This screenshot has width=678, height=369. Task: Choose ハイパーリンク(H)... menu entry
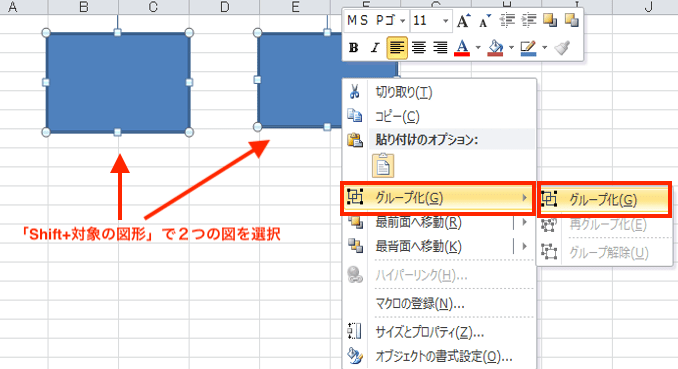coord(439,275)
